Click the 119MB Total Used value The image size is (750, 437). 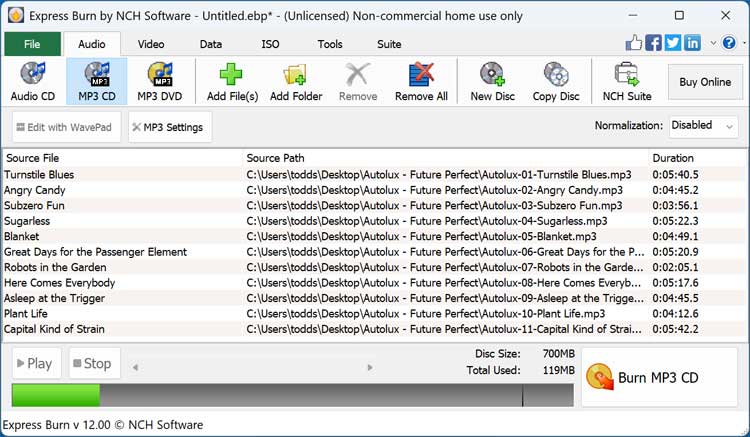point(559,370)
